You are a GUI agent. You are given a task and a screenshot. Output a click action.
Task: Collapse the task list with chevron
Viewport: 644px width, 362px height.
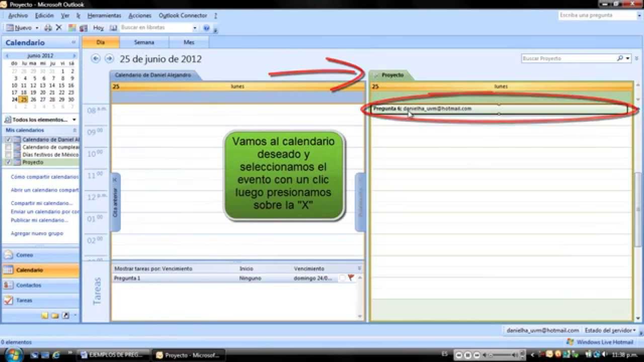click(359, 268)
